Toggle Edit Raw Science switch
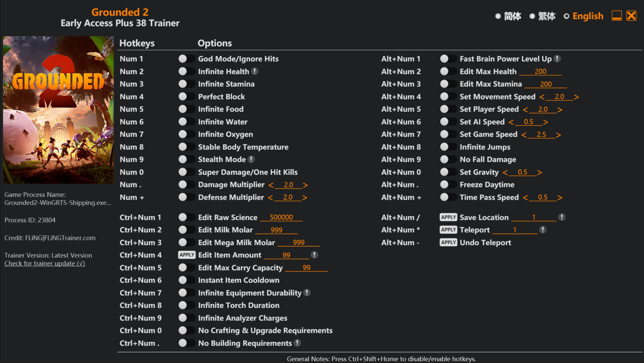Screen dimensions: 644x363 pos(187,217)
